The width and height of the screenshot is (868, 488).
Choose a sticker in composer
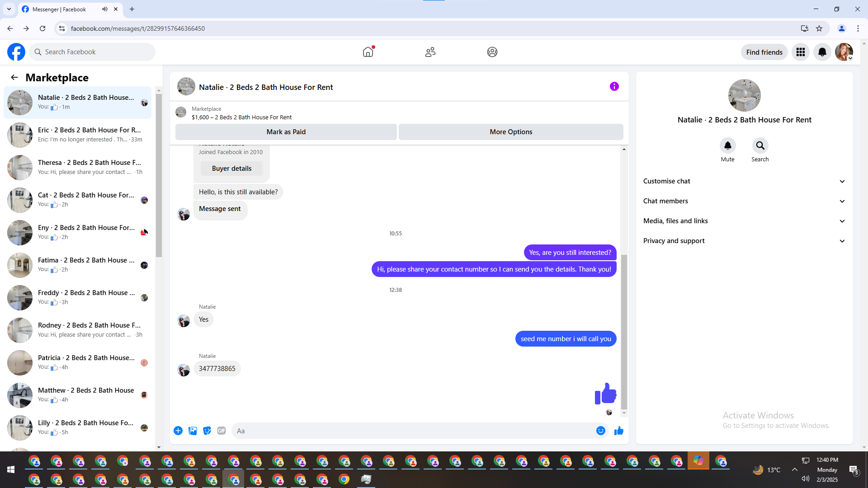207,431
